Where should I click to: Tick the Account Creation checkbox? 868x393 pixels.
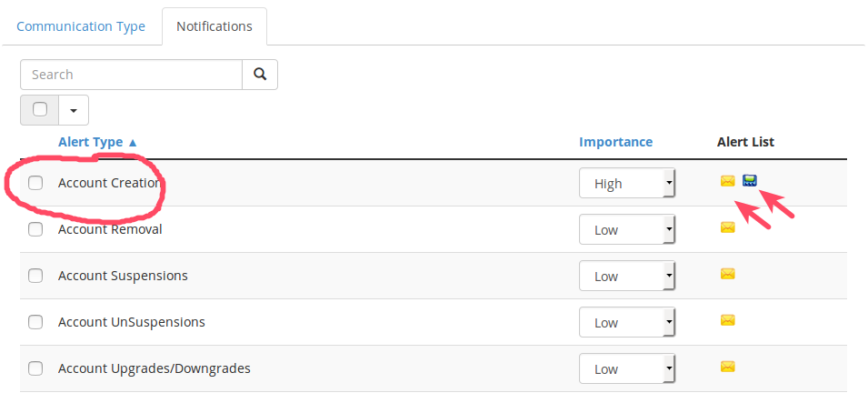point(35,183)
